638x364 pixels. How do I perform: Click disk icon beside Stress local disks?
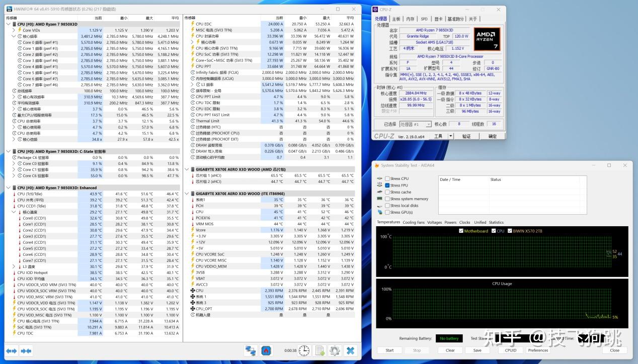coord(379,206)
